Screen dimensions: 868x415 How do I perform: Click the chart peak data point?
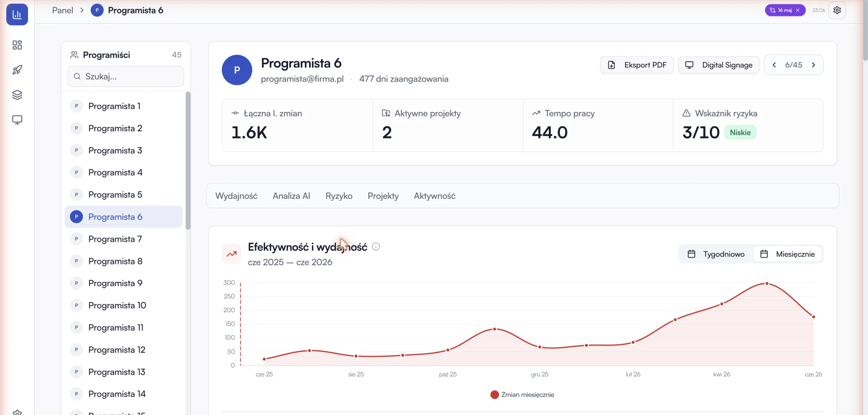[x=767, y=284]
